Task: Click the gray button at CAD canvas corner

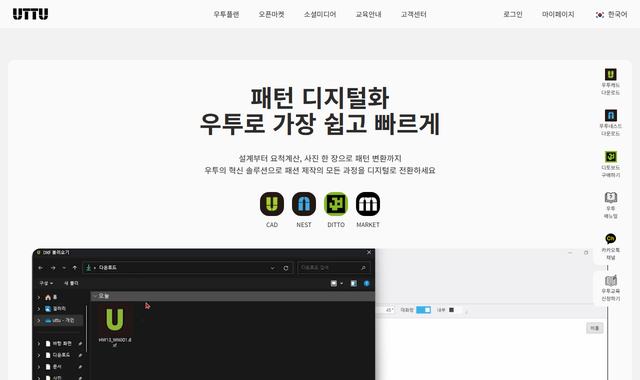Action: pos(594,328)
